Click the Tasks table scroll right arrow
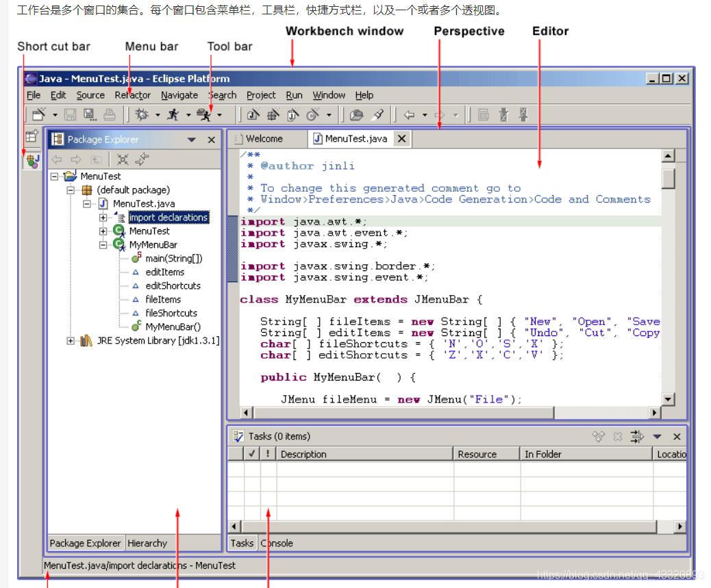This screenshot has height=588, width=711. (x=679, y=526)
